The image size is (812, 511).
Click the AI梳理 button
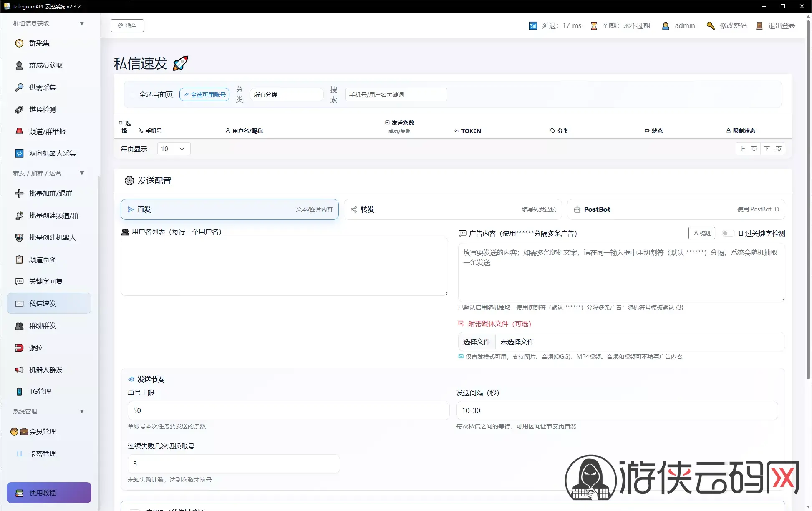pos(702,233)
